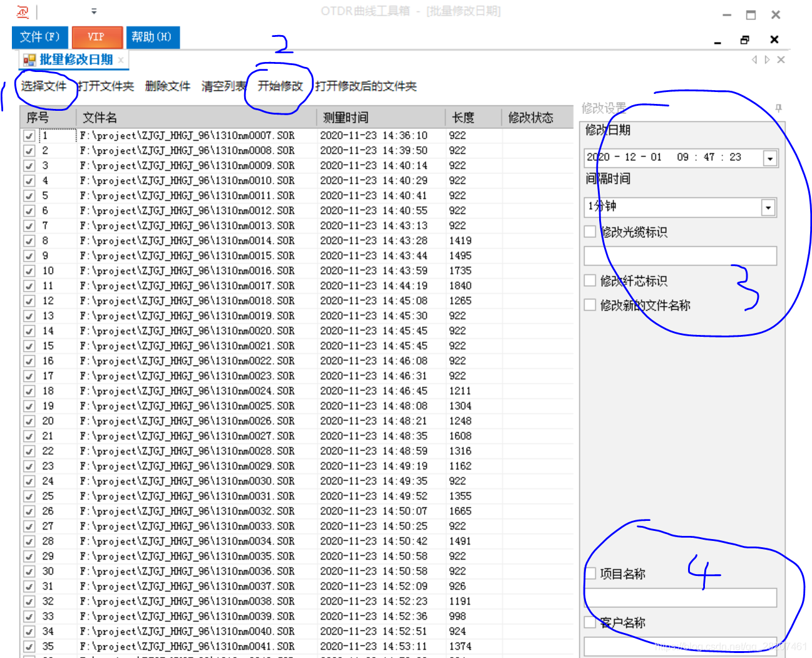Viewport: 812px width, 658px height.
Task: Select file row 1310nm0008.SOR
Action: 297,150
